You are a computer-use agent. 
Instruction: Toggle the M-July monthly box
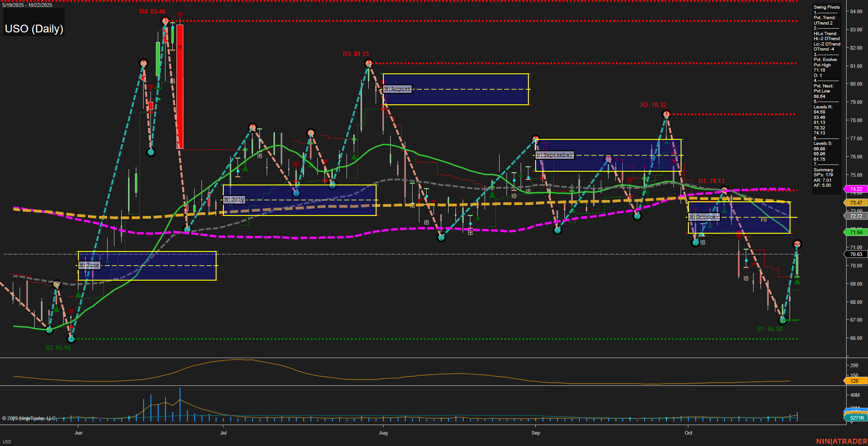(x=234, y=199)
